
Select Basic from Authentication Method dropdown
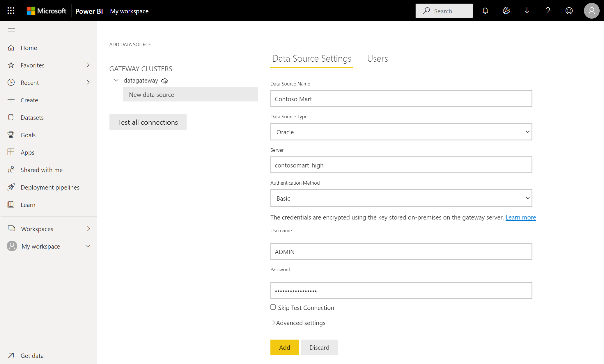coord(401,198)
